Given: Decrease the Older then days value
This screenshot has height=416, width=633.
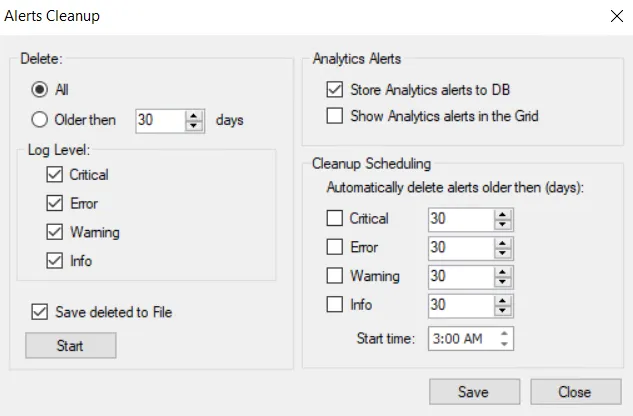Looking at the screenshot, I should [194, 126].
